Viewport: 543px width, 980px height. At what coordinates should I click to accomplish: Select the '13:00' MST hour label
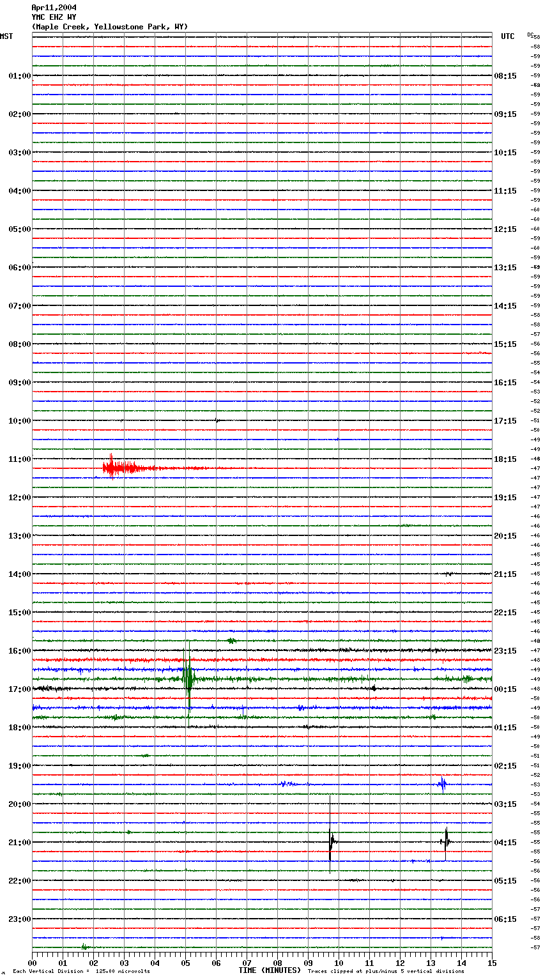(20, 536)
